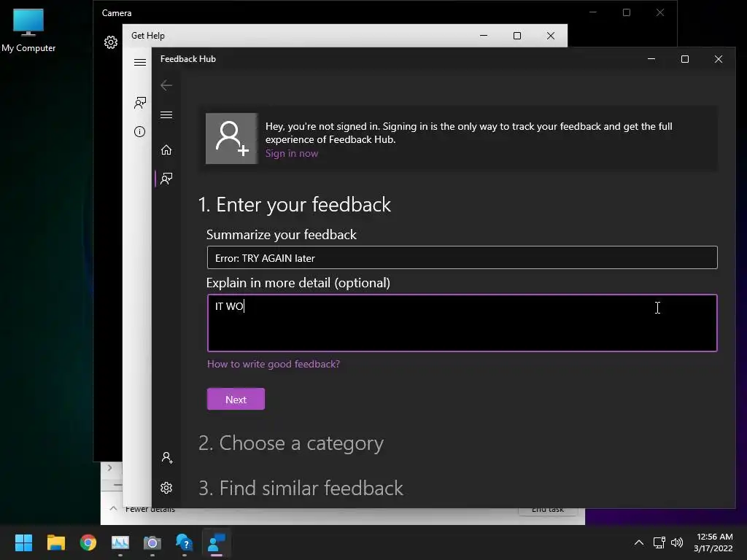
Task: Open Camera app settings gear
Action: (111, 42)
